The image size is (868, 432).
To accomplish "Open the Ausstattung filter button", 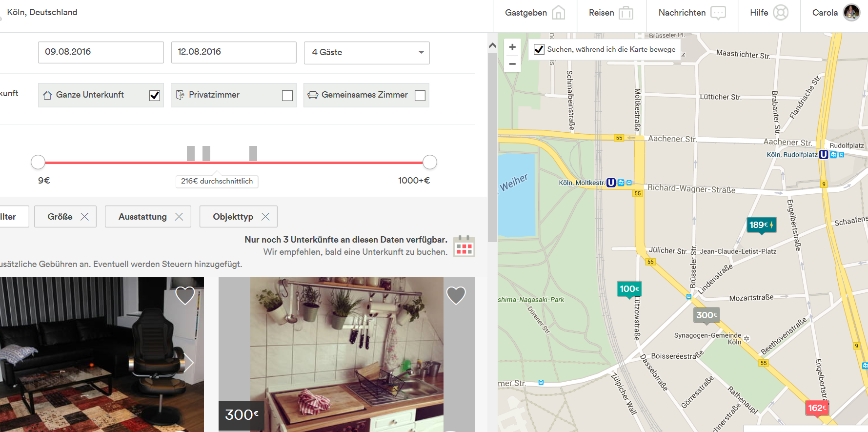I will 148,217.
